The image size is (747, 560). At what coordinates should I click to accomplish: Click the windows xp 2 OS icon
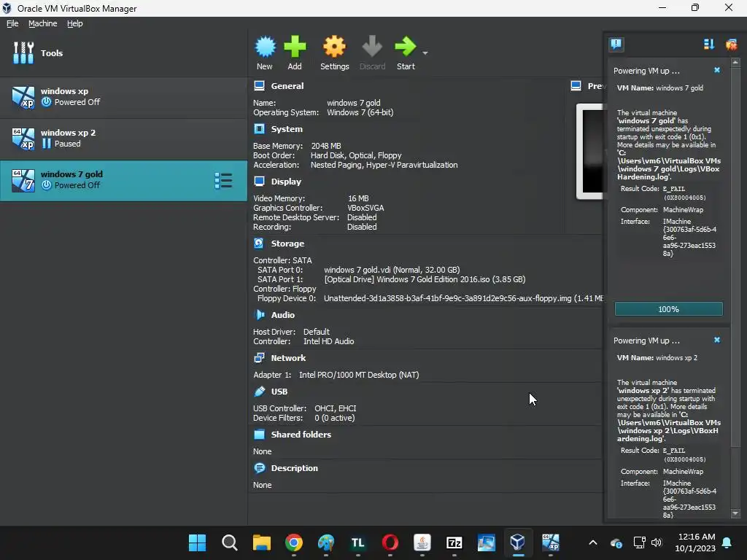point(23,139)
